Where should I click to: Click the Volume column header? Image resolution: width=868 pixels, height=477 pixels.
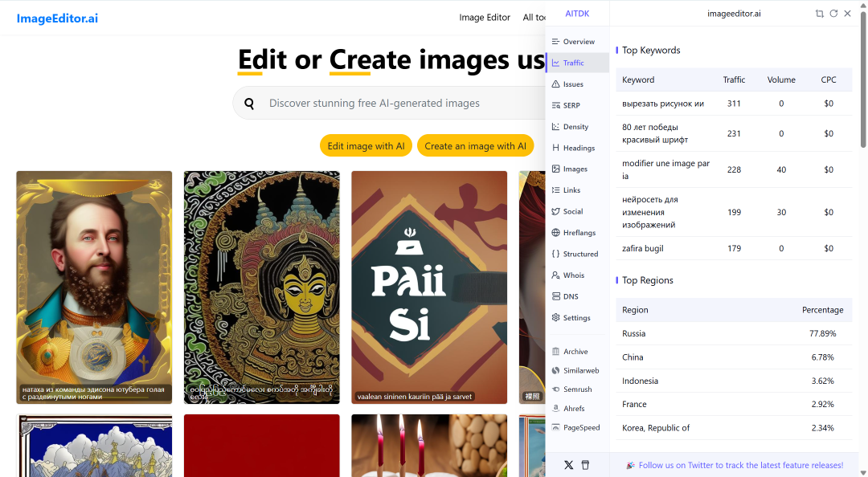[x=781, y=79]
